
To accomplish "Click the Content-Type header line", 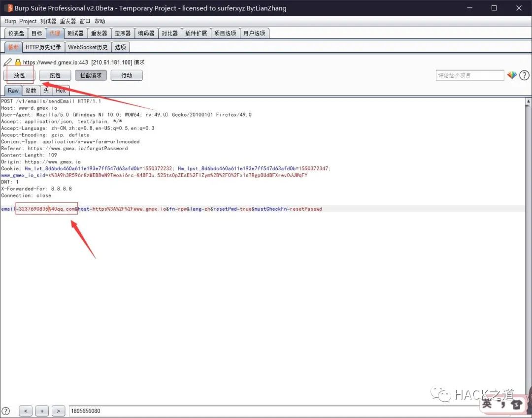I will tap(70, 141).
